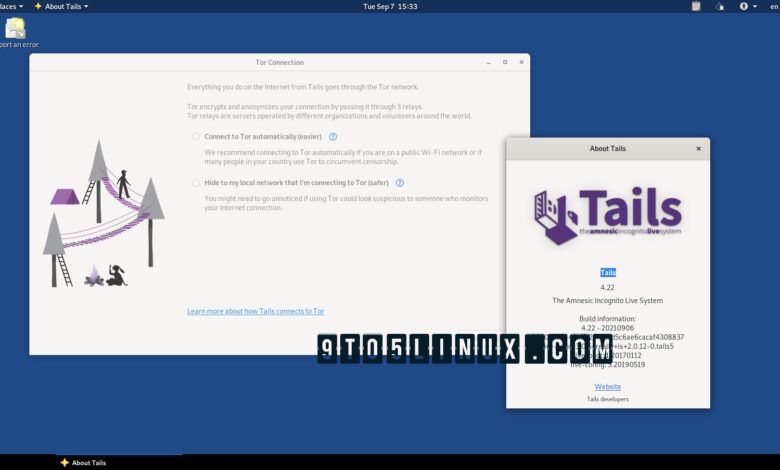
Task: Click 'Tails developers' credit text
Action: [607, 399]
